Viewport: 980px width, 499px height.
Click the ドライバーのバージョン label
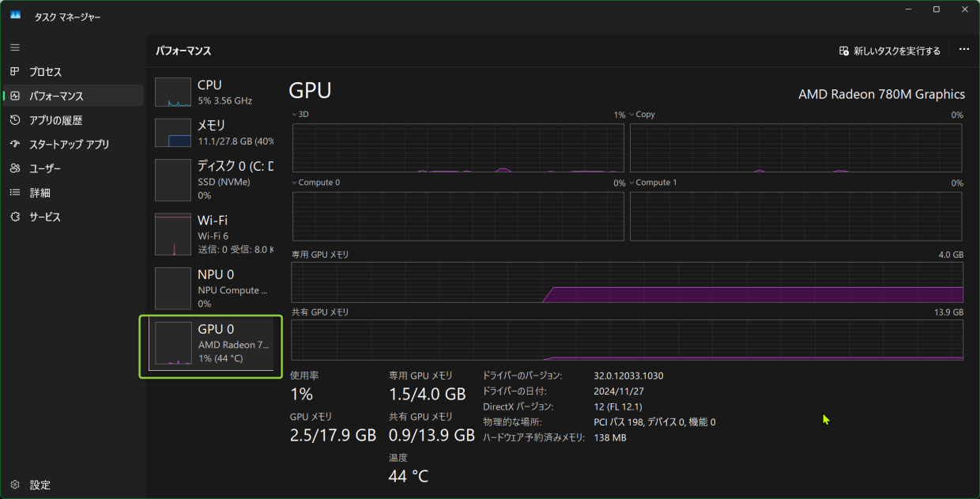(522, 376)
